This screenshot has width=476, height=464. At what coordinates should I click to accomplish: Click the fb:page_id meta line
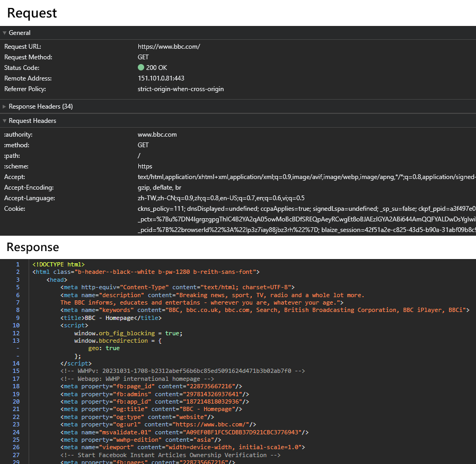click(x=151, y=386)
